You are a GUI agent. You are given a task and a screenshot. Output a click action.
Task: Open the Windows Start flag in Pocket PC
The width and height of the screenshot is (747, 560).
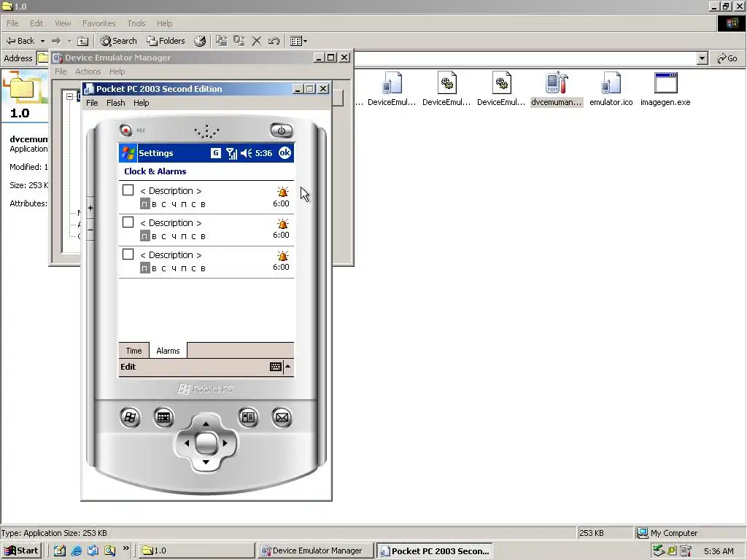128,153
